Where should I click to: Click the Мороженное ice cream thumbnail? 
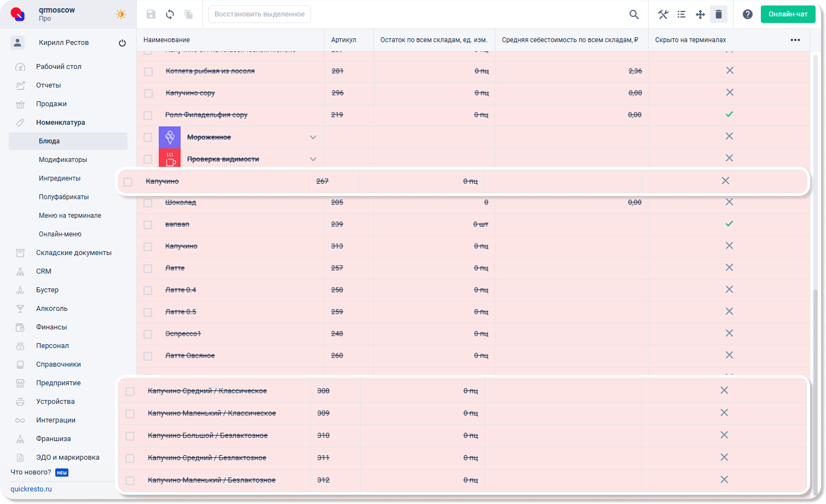(x=170, y=137)
